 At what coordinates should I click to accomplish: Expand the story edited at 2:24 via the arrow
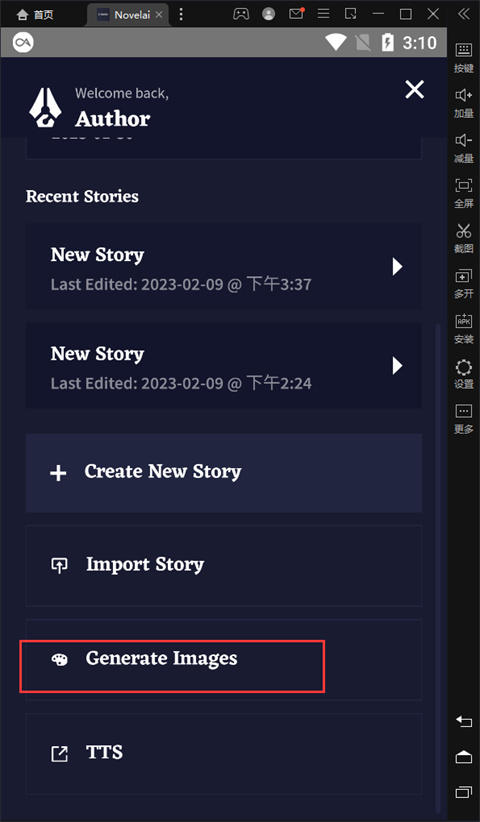pyautogui.click(x=398, y=365)
